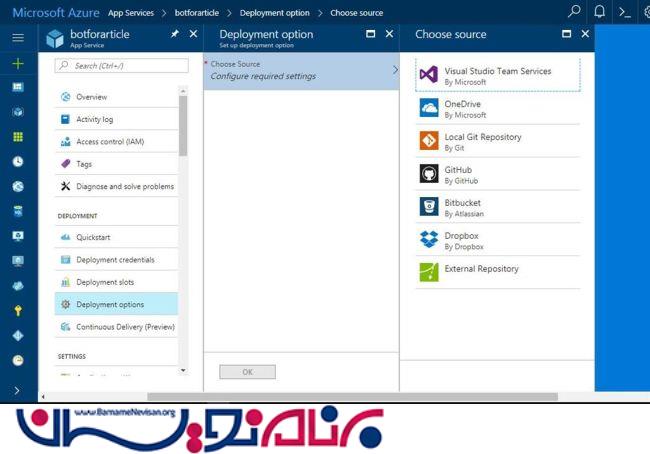Select Visual Studio Team Services source
Image resolution: width=650 pixels, height=454 pixels.
click(x=498, y=75)
